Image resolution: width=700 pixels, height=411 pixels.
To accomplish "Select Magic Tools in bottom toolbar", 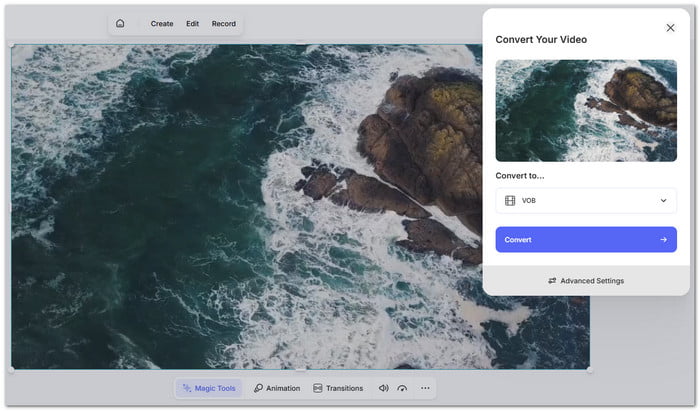I will (x=209, y=388).
